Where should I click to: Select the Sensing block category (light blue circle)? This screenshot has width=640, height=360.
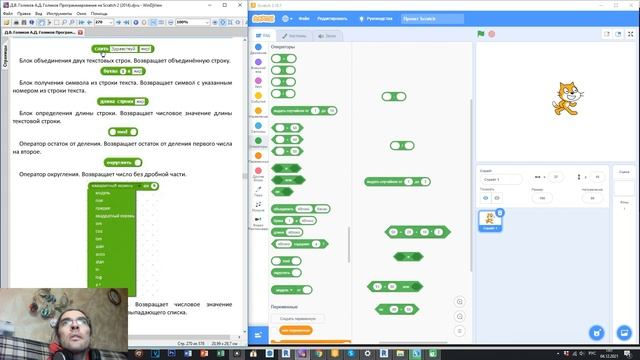tap(258, 128)
